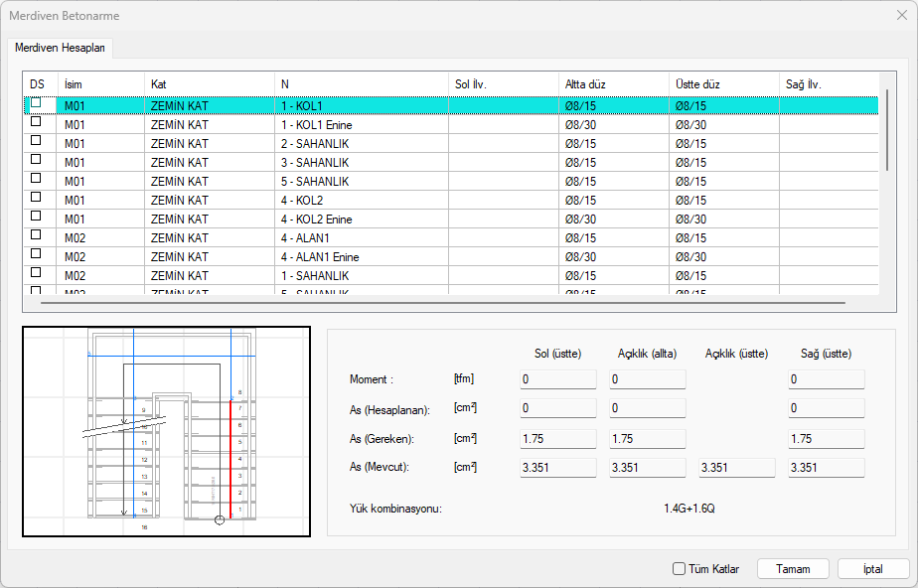Click the İptal button

(x=873, y=569)
